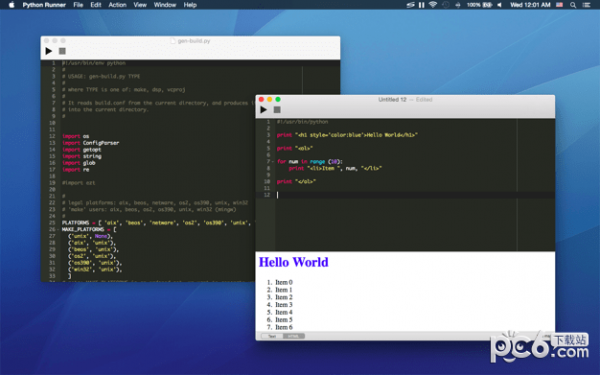Click 'Item 5' in the output list

coord(284,320)
